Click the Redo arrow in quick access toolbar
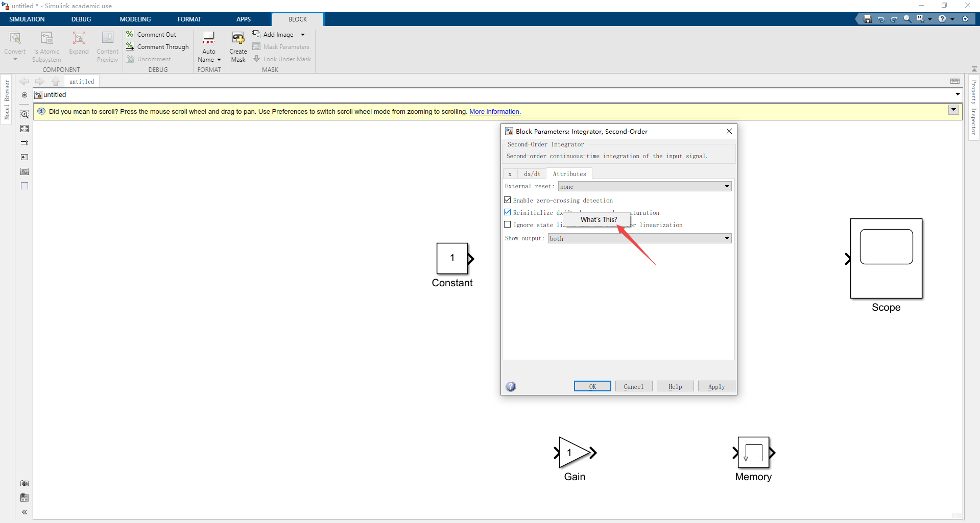This screenshot has width=980, height=523. pyautogui.click(x=894, y=19)
